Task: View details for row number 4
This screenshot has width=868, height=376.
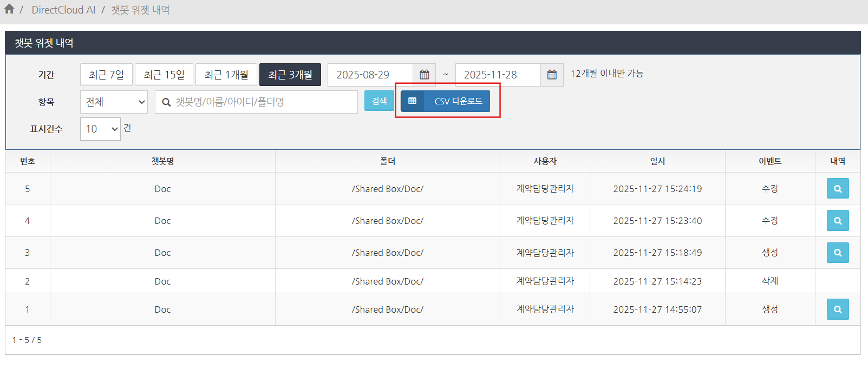Action: [x=837, y=221]
